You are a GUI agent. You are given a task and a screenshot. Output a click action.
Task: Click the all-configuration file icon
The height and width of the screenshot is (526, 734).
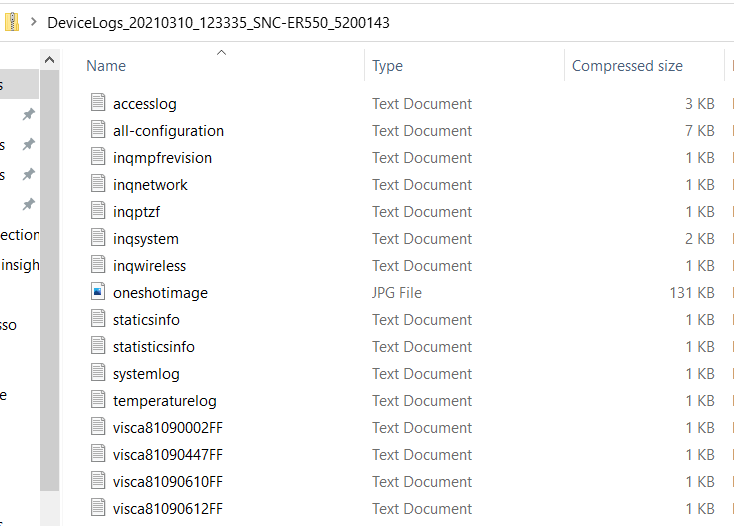click(x=97, y=130)
